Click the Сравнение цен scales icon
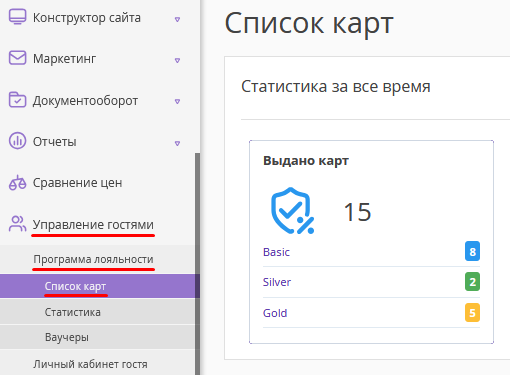This screenshot has height=375, width=510. click(x=17, y=182)
